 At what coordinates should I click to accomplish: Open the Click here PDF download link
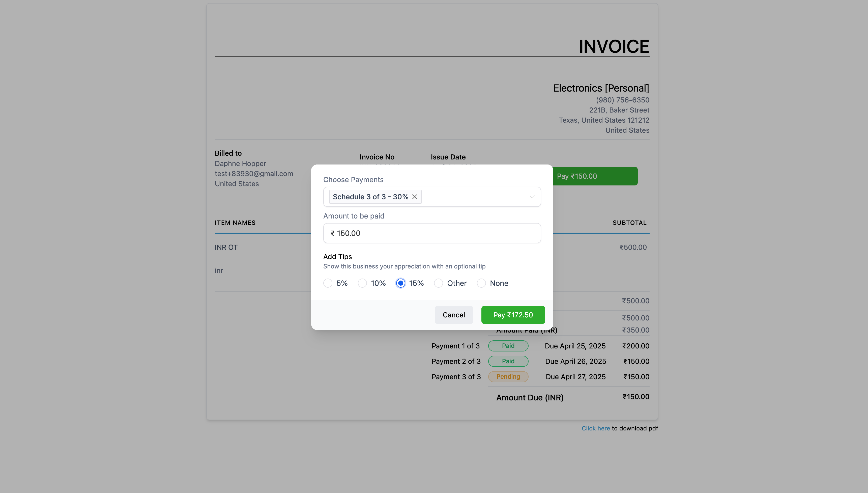[596, 428]
